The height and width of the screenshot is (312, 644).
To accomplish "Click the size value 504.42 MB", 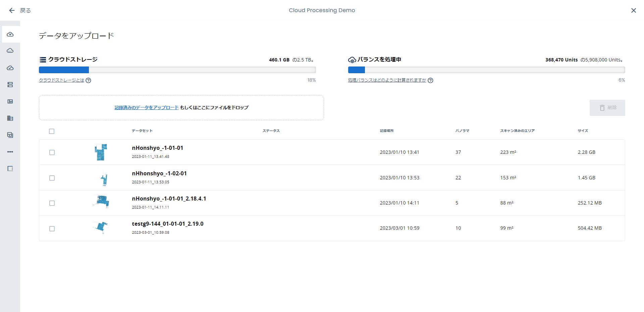I will pyautogui.click(x=590, y=228).
